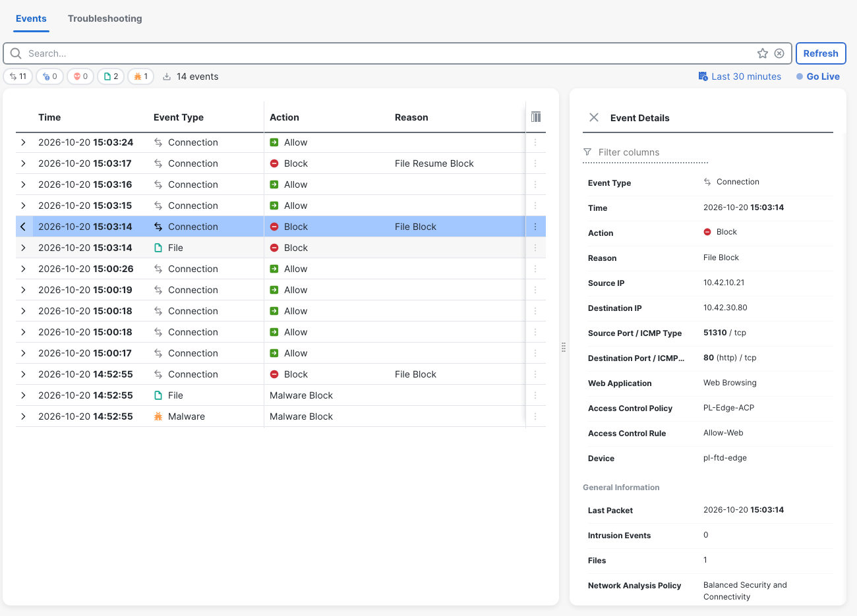Image resolution: width=857 pixels, height=616 pixels.
Task: Open the kebab menu for the 15:03:24 row
Action: (535, 142)
